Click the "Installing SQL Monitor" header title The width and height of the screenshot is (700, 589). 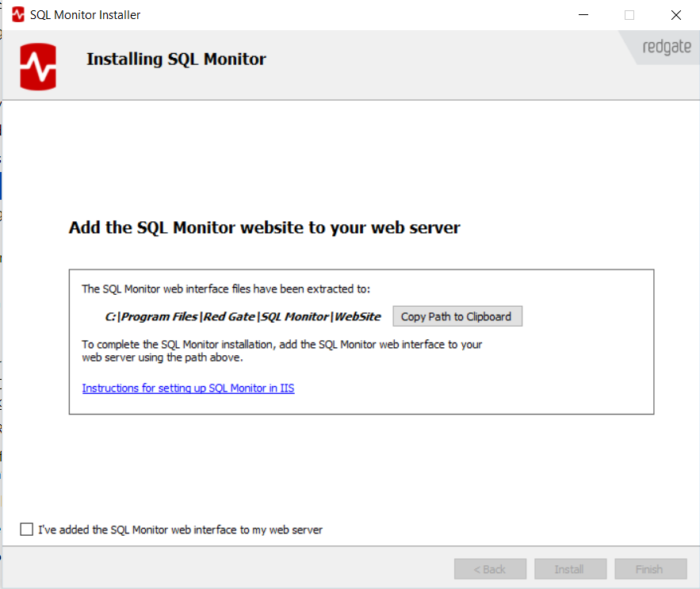click(x=176, y=59)
